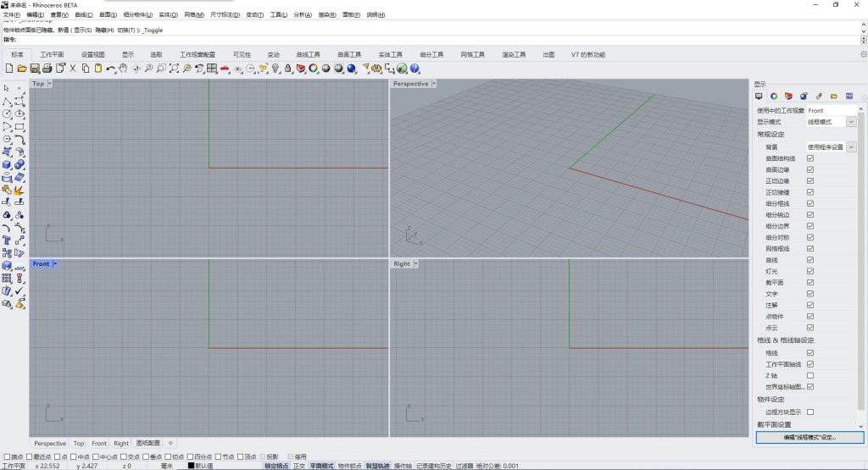
Task: Open the display monitor tab icon in the right panel
Action: pyautogui.click(x=759, y=97)
